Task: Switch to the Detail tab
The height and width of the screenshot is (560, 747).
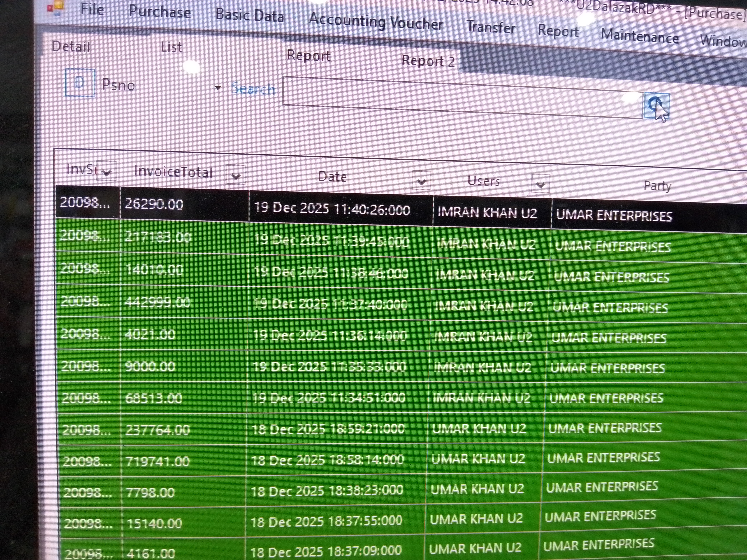Action: [71, 47]
